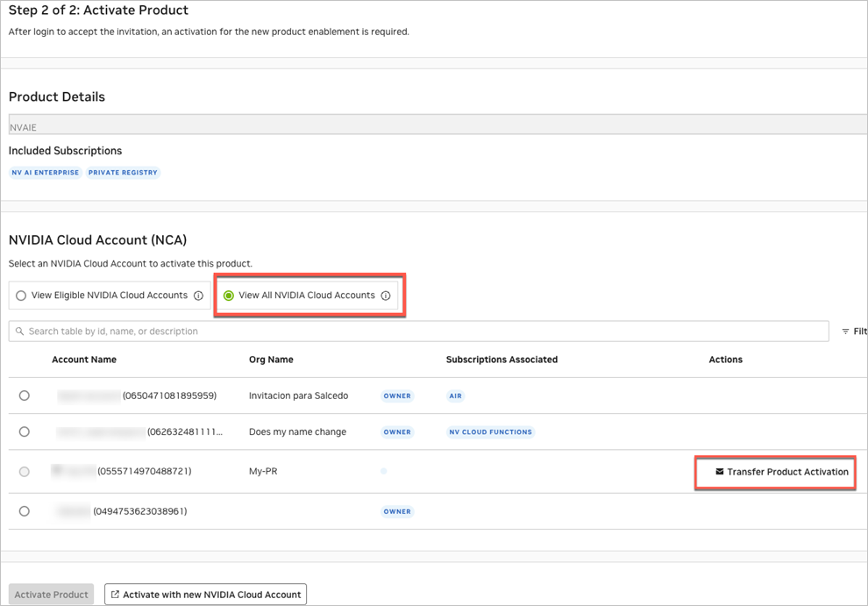
Task: Click account ID (0555714970488721)
Action: click(x=145, y=472)
